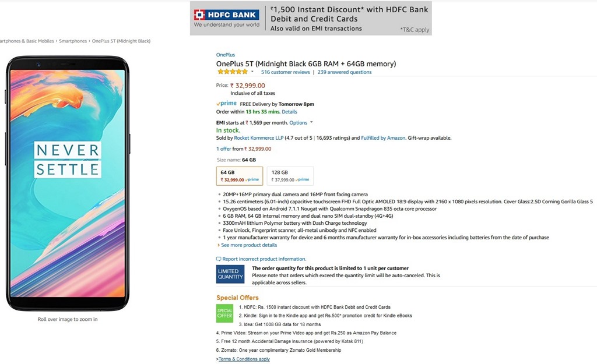The height and width of the screenshot is (364, 597).
Task: Open the star rating breakdown dropdown arrow
Action: point(252,72)
